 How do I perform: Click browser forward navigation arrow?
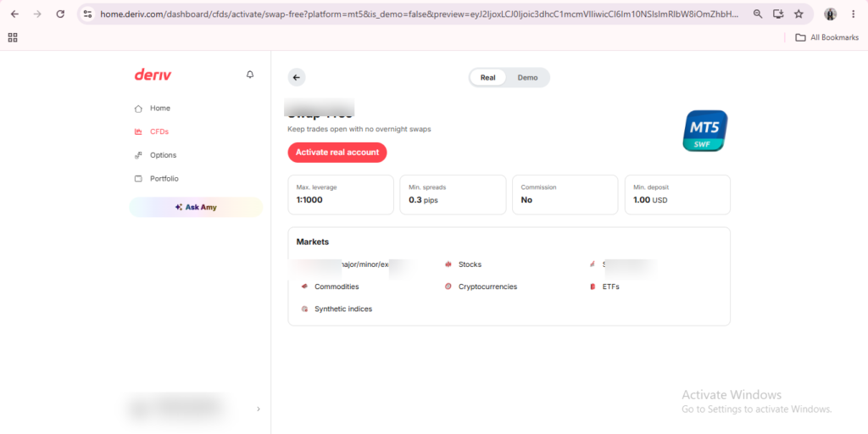[x=37, y=14]
